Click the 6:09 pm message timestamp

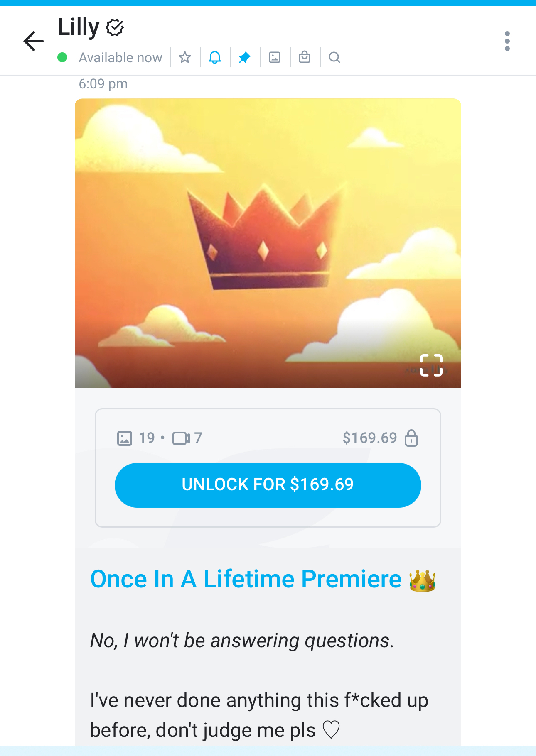103,84
